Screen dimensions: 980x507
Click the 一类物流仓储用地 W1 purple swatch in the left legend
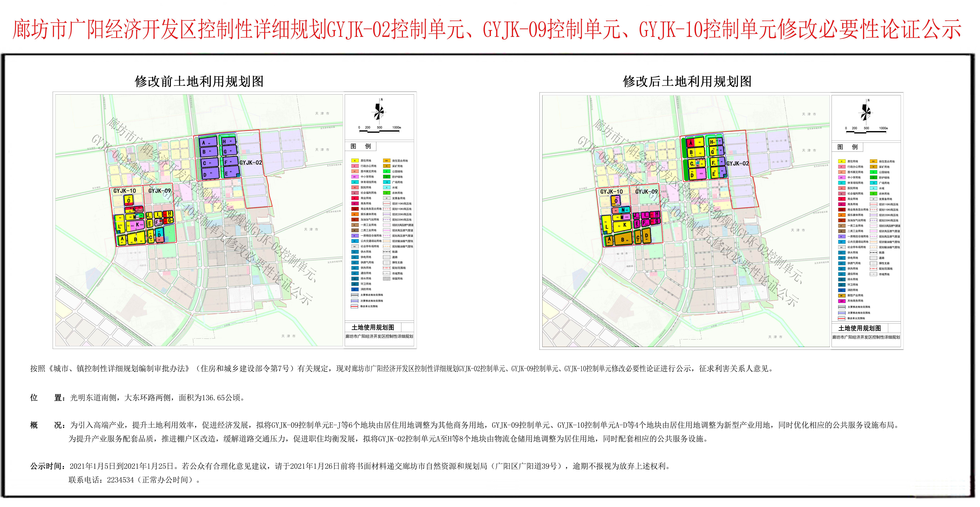tap(355, 236)
